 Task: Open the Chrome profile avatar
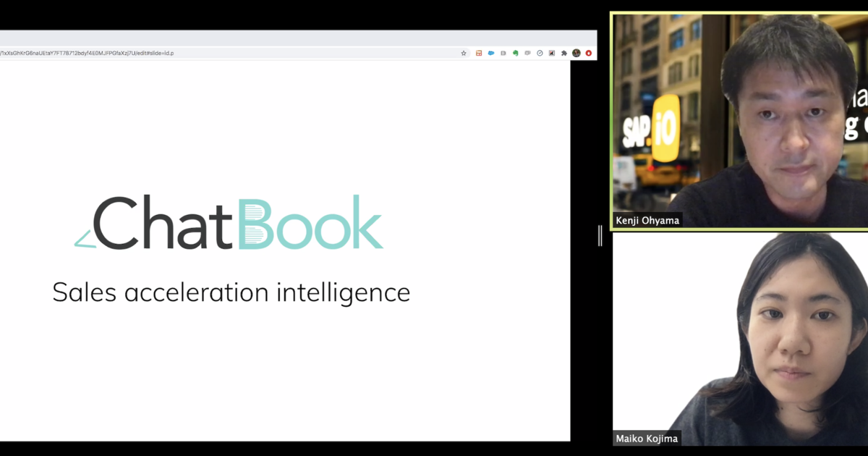point(576,53)
